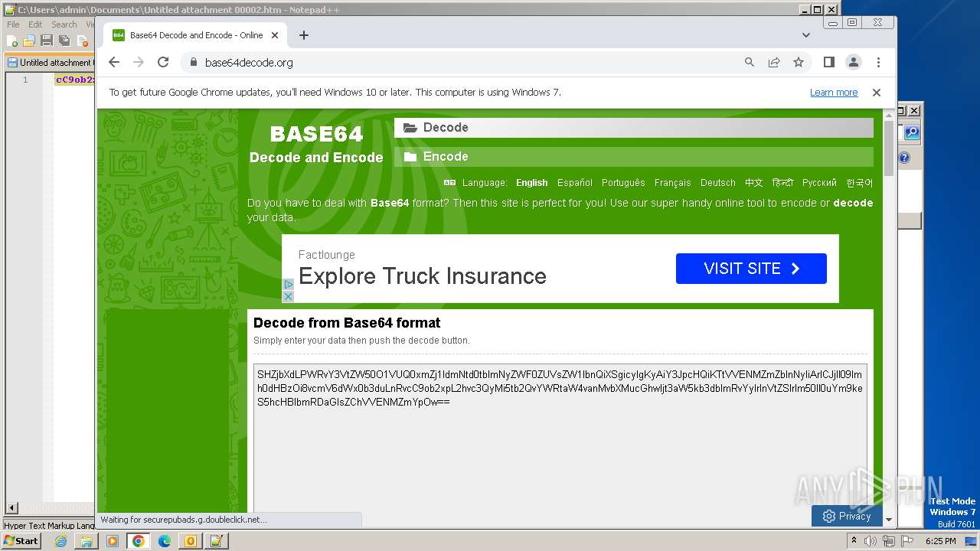The width and height of the screenshot is (980, 551).
Task: Click the padlock site info icon
Action: [193, 63]
